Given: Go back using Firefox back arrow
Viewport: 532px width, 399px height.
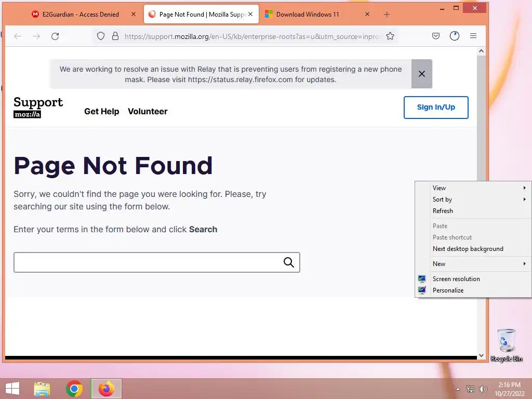Looking at the screenshot, I should pyautogui.click(x=18, y=36).
